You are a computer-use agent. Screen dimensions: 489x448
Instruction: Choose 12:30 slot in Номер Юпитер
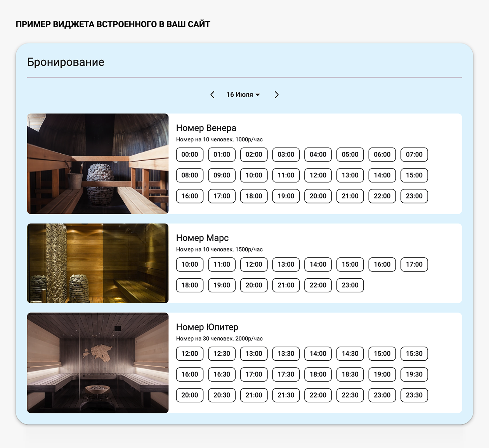222,354
